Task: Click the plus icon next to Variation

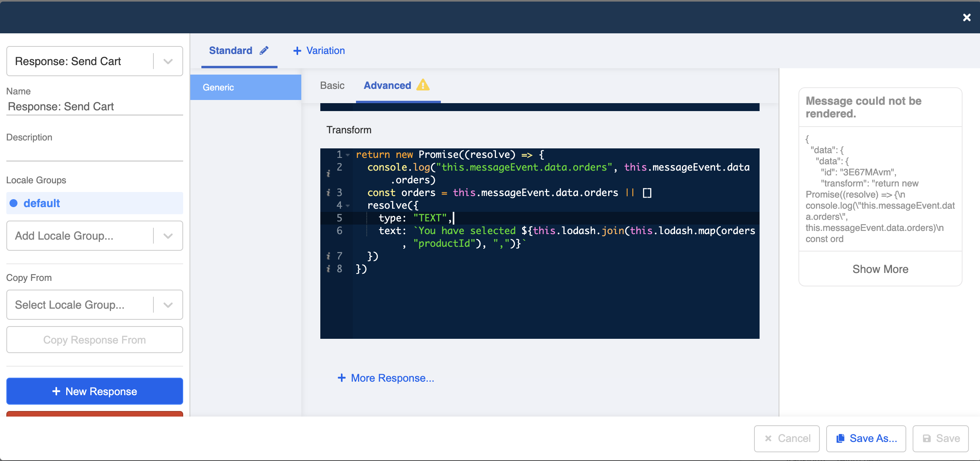Action: point(297,50)
